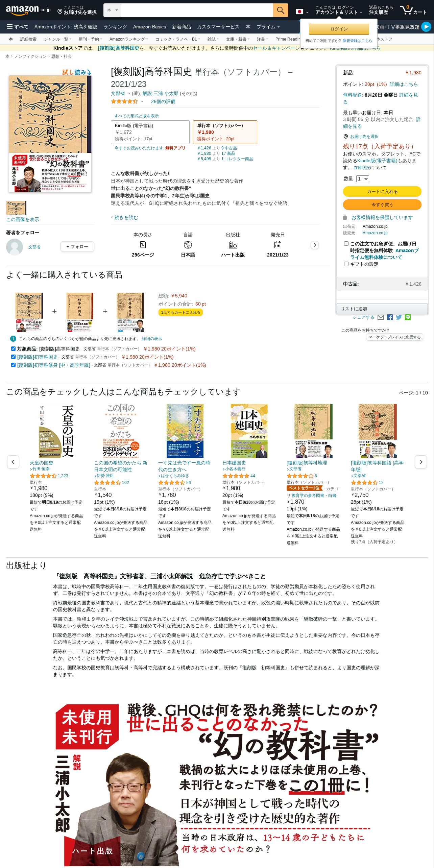Viewport: 434px width, 868px height.
Task: Click the language globe icon
Action: pos(188,244)
